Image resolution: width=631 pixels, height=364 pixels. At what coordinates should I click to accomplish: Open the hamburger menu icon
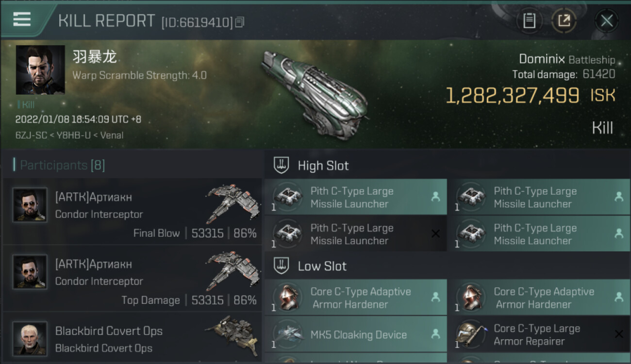[22, 19]
